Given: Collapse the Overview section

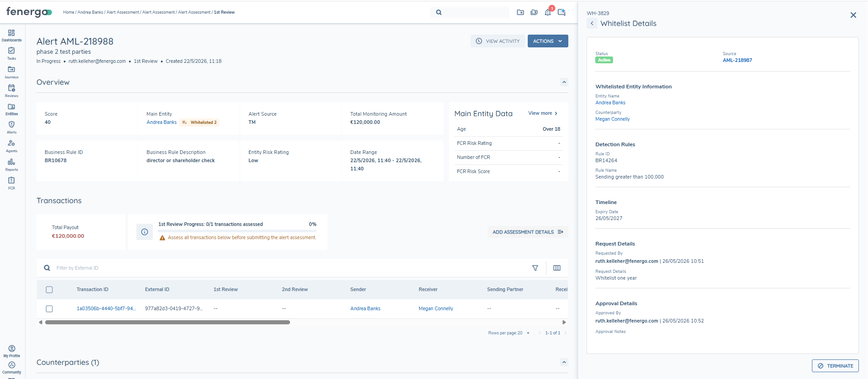Looking at the screenshot, I should coord(564,82).
